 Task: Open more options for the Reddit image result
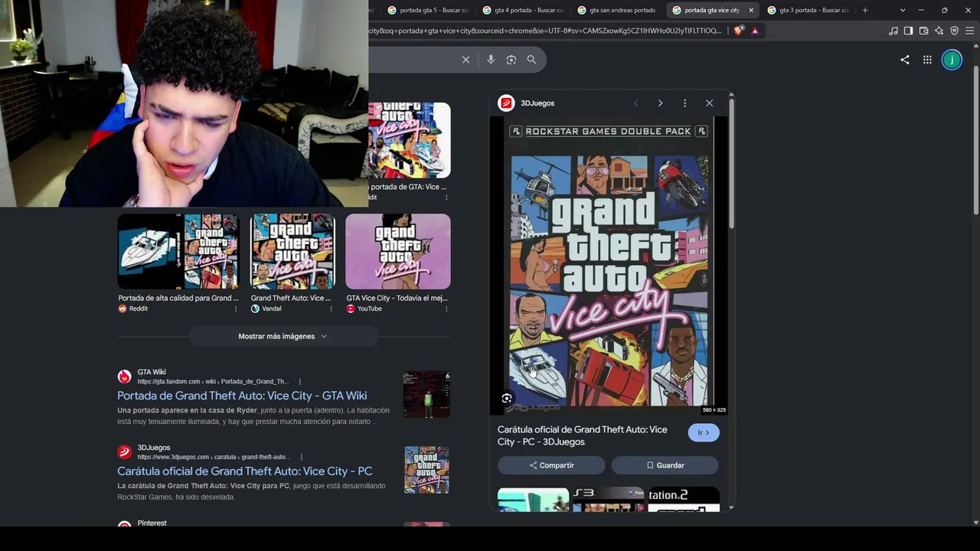point(236,308)
